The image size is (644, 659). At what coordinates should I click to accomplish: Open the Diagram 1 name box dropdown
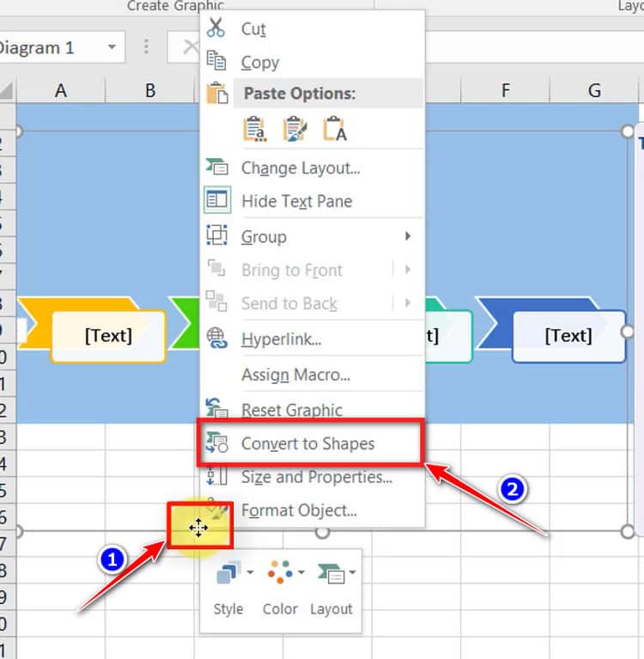[112, 46]
